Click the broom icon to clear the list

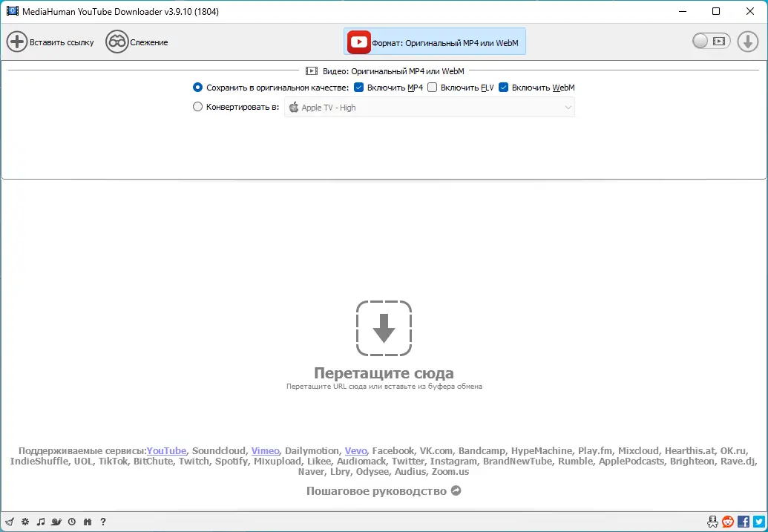(x=10, y=522)
